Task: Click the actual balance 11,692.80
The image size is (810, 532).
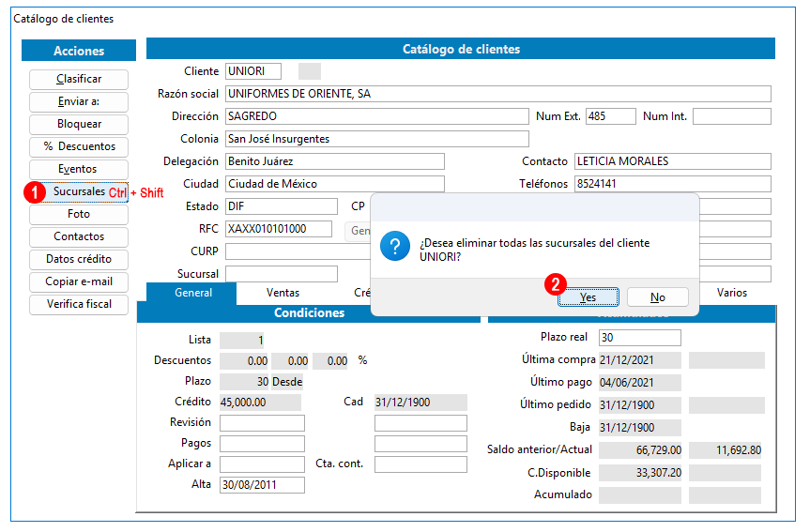Action: coord(725,450)
